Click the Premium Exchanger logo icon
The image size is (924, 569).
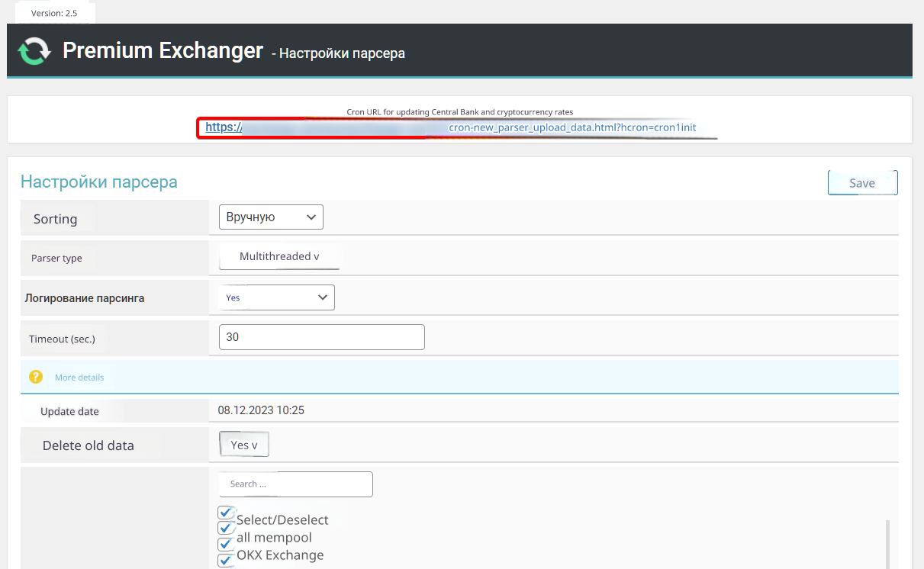point(34,51)
